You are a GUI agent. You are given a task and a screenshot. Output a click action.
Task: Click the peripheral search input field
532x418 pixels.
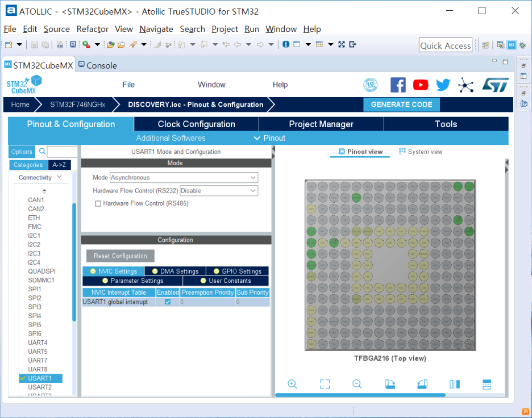click(62, 152)
